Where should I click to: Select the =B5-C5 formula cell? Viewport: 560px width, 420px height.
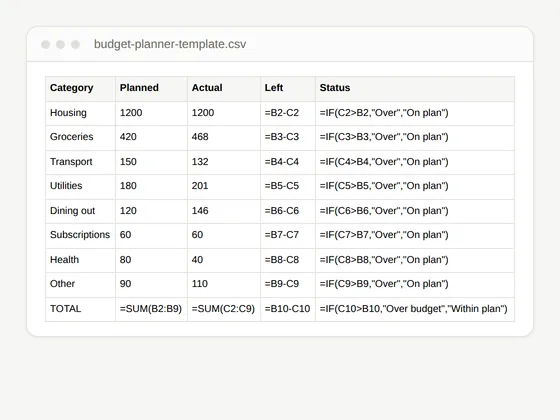click(x=288, y=186)
